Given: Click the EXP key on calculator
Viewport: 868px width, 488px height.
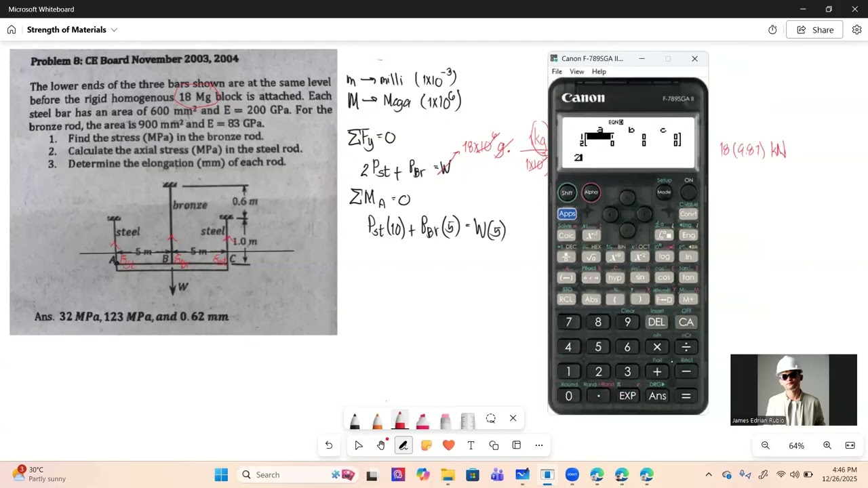Looking at the screenshot, I should click(627, 396).
